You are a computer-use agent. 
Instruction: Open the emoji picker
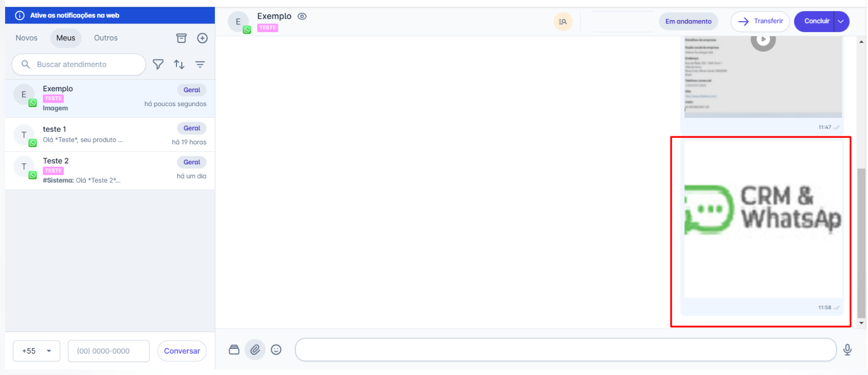click(x=276, y=349)
